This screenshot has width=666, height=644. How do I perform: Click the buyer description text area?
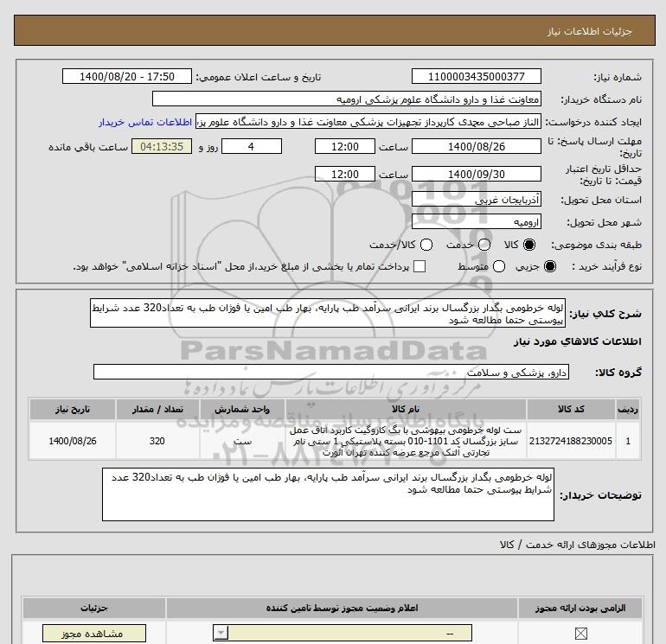click(x=340, y=495)
